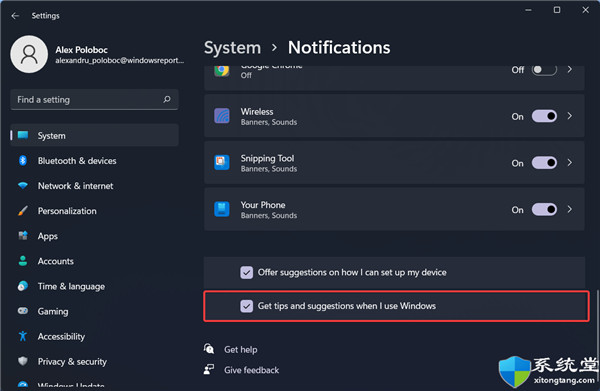
Task: Click the Gaming controller icon
Action: (23, 311)
